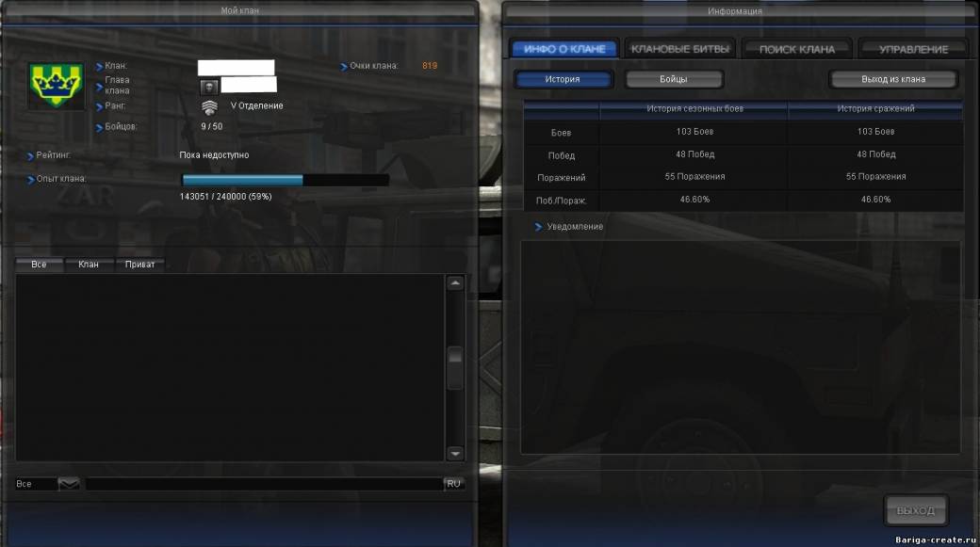980x547 pixels.
Task: Click the clan rank insignia icon
Action: 209,107
